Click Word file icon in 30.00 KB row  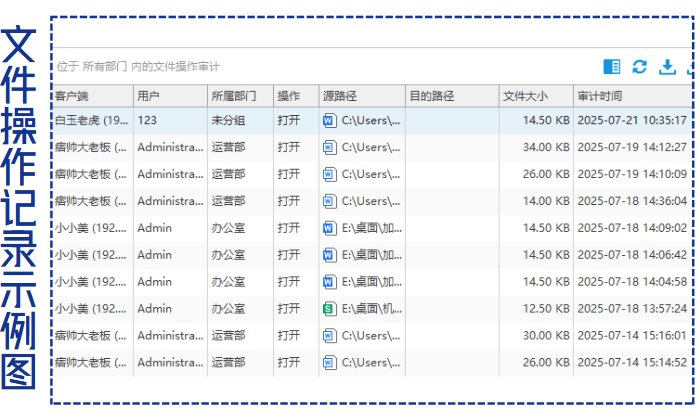329,336
